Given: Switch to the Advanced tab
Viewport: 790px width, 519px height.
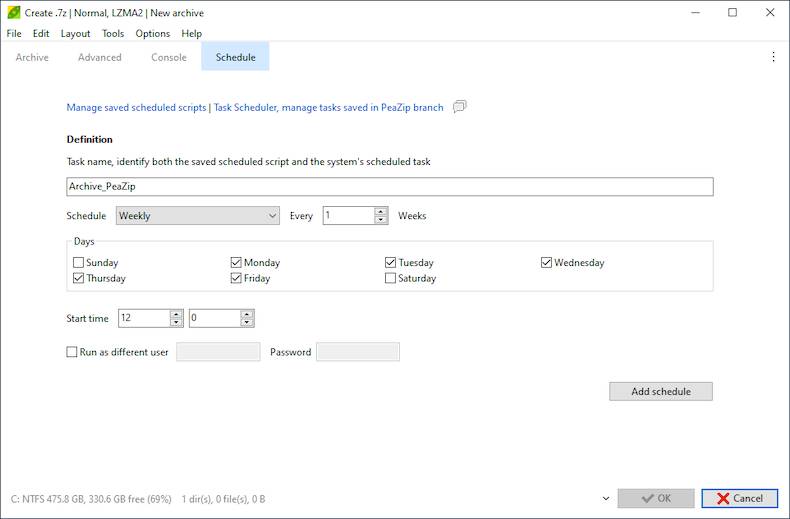Looking at the screenshot, I should [100, 57].
